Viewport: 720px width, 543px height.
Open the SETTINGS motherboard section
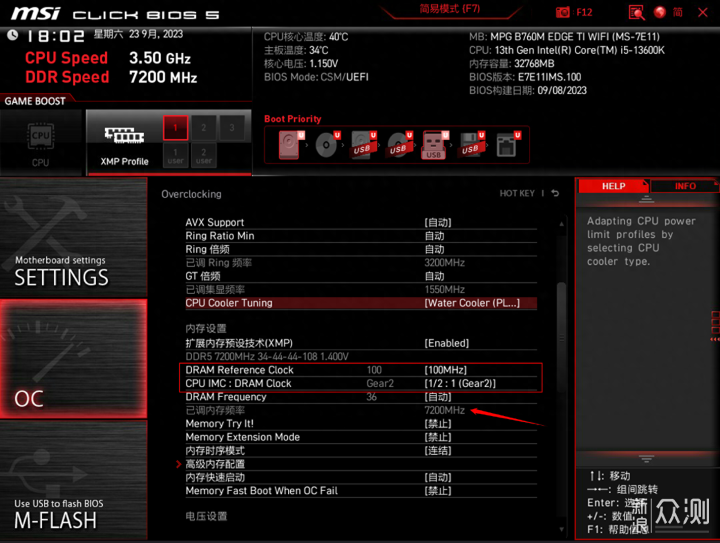point(73,238)
